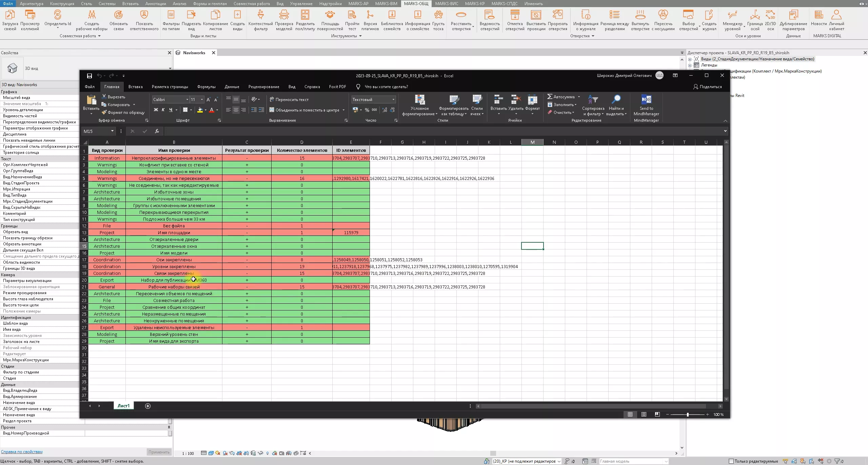Click the Поделиться button in Excel
This screenshot has width=868, height=465.
707,87
